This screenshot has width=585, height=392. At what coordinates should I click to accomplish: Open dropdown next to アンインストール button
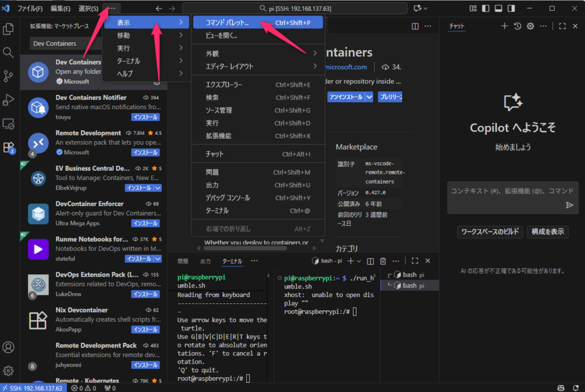point(369,97)
